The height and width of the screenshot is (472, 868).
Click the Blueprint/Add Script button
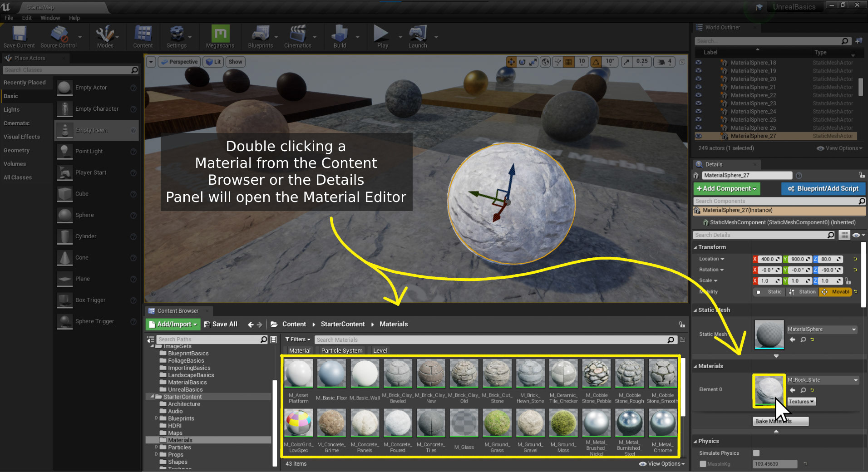coord(823,188)
